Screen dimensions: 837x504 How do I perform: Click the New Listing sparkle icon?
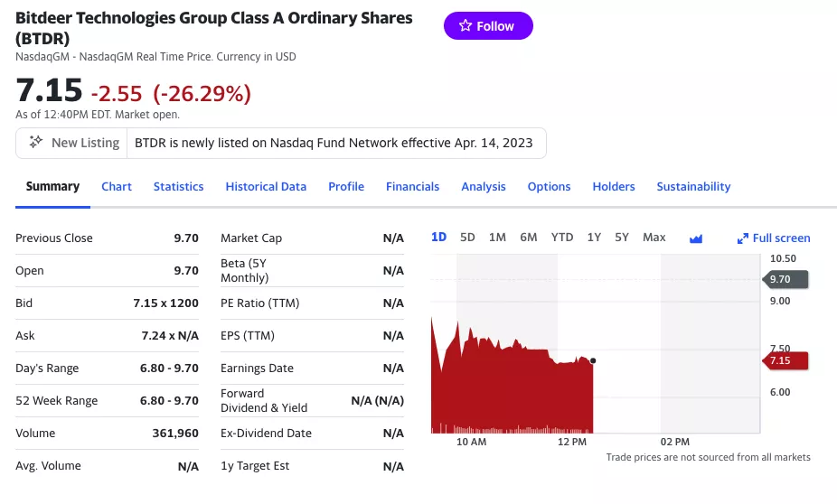(36, 143)
